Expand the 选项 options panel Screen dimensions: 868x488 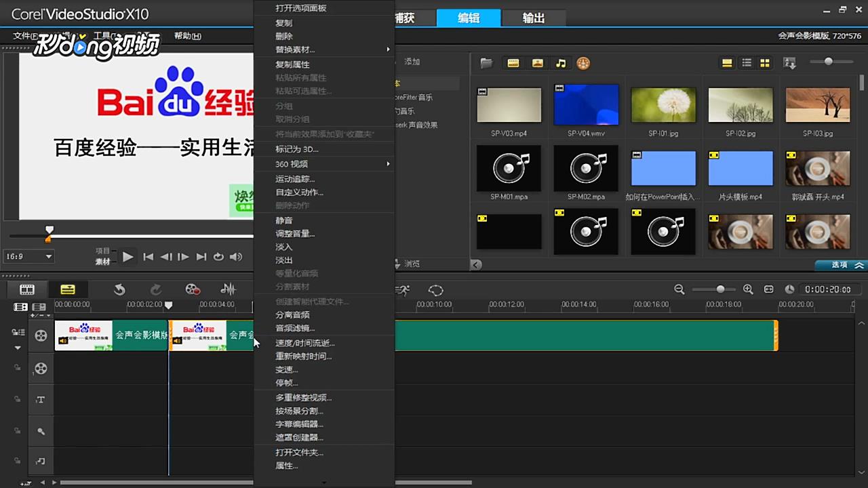[840, 265]
